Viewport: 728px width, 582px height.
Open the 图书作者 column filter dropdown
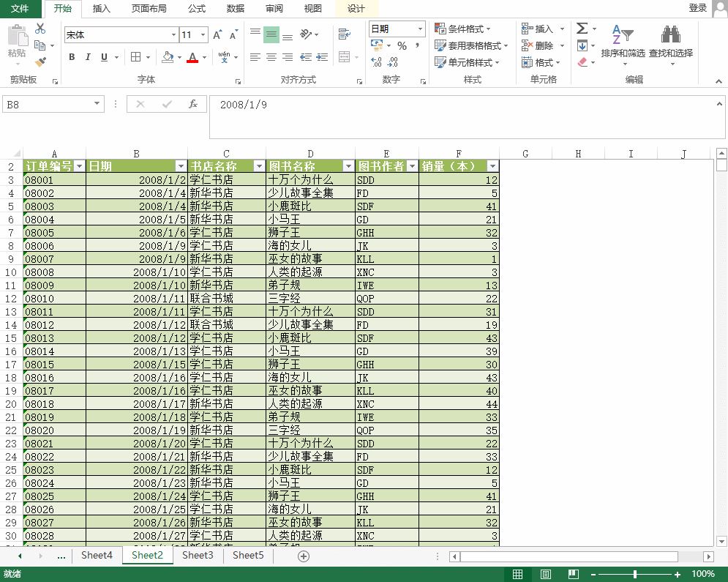coord(412,166)
